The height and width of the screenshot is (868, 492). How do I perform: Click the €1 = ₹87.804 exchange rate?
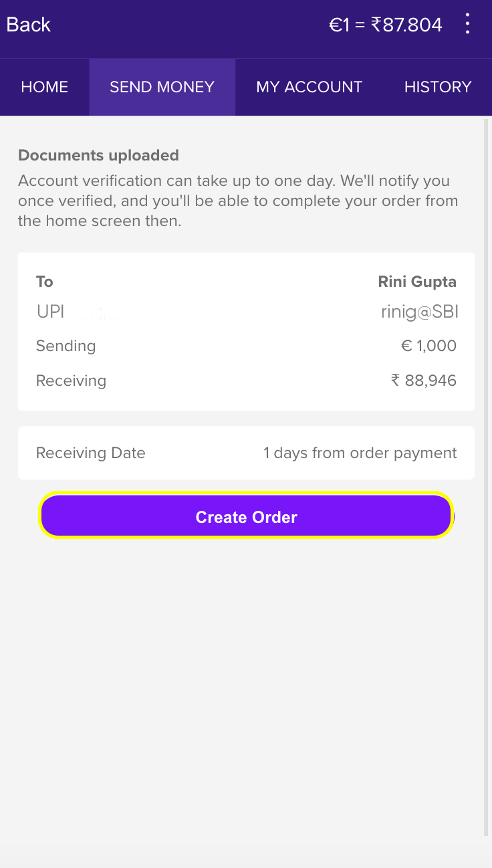pyautogui.click(x=386, y=25)
